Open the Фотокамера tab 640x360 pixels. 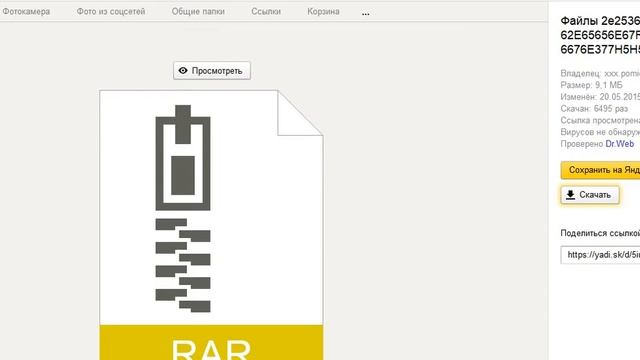tap(26, 11)
